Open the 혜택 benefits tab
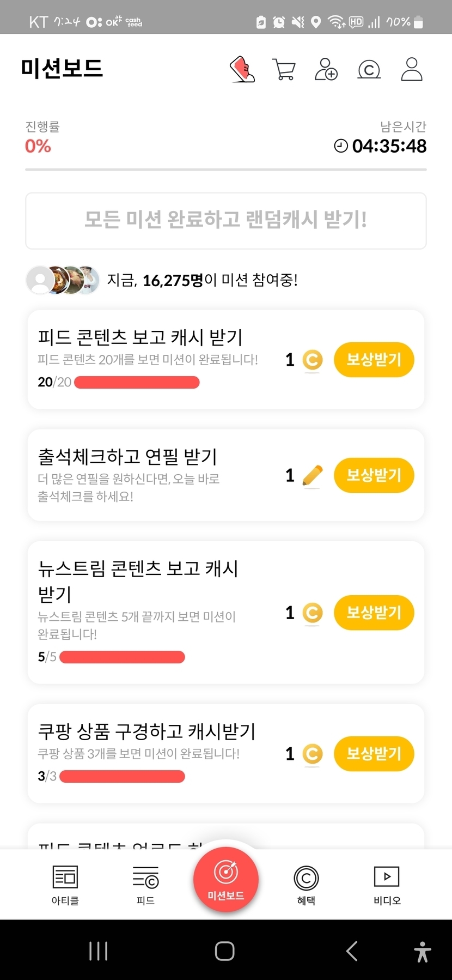Screen dimensions: 452x980 click(x=306, y=884)
